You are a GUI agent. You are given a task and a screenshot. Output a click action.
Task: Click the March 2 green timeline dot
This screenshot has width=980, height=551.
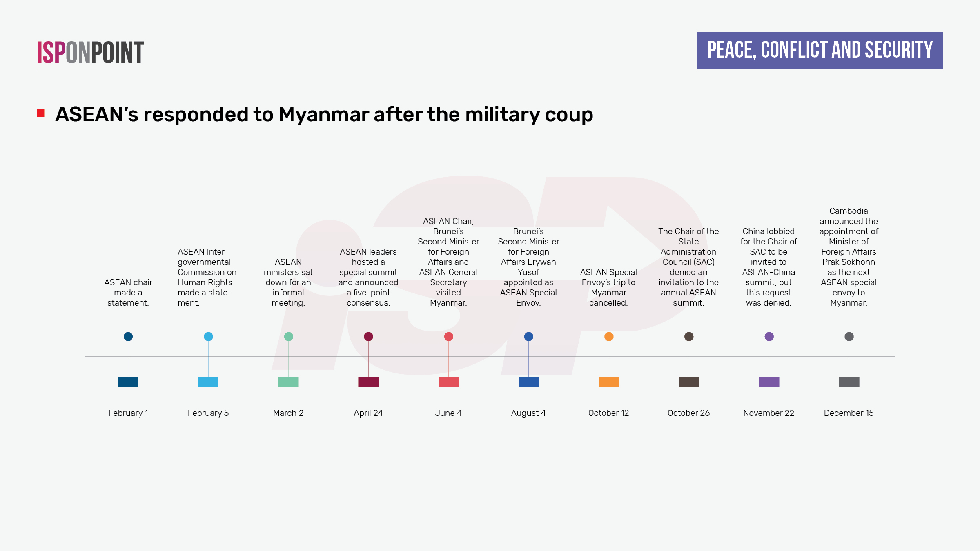(288, 336)
